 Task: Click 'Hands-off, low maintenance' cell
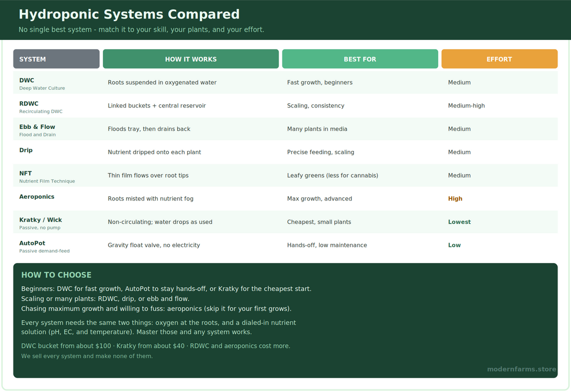(x=327, y=245)
